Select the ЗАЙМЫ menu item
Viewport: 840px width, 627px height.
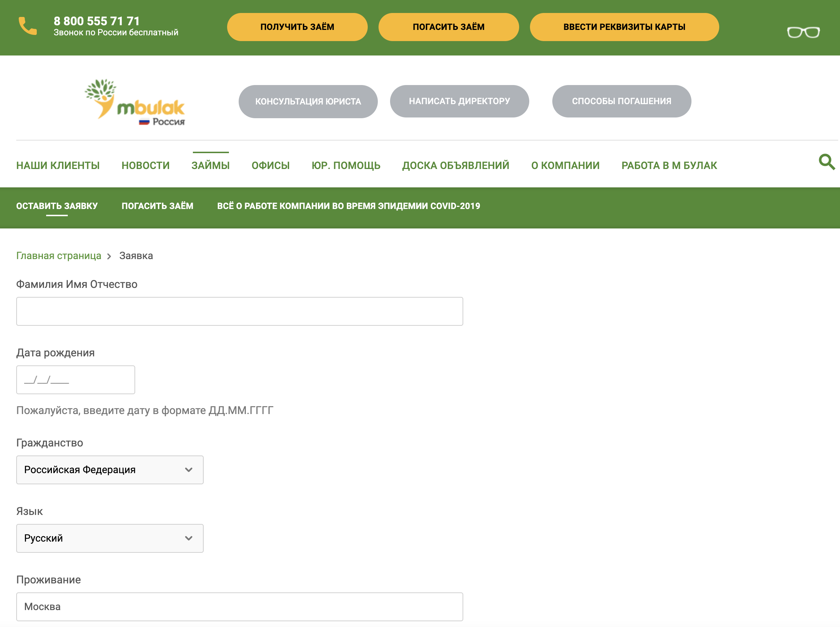point(211,165)
